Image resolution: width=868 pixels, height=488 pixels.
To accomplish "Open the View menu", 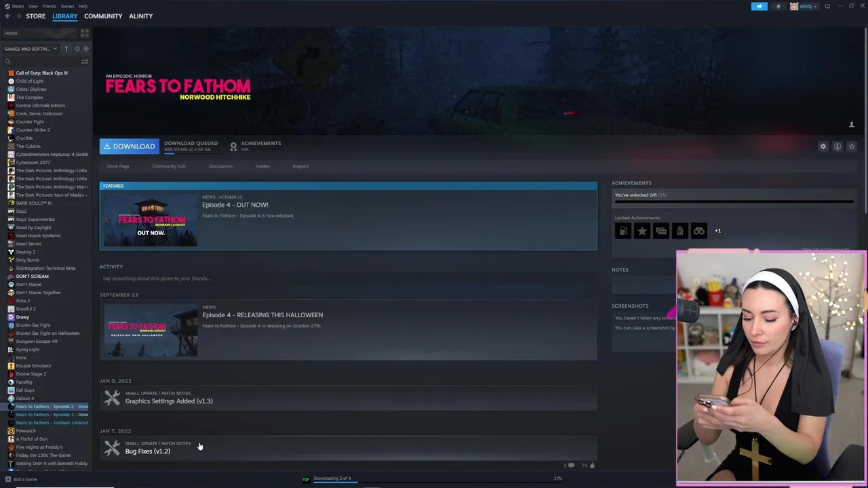I will (33, 6).
